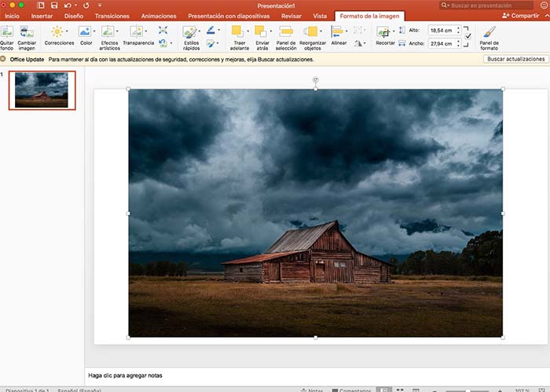
Task: Click the Quitar fondo icon
Action: (6, 32)
